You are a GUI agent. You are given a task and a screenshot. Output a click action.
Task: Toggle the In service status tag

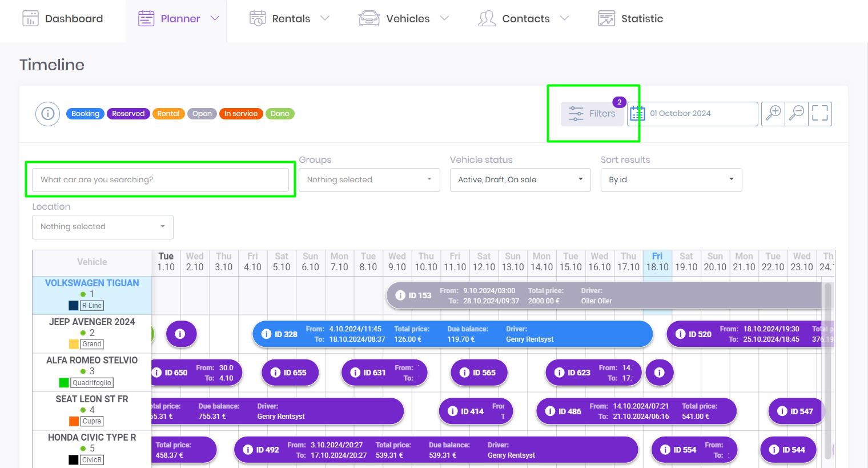click(x=240, y=114)
